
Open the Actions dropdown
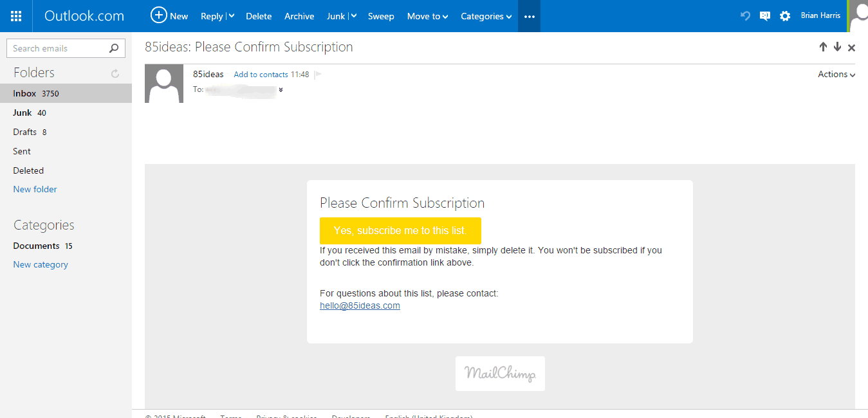click(x=836, y=74)
